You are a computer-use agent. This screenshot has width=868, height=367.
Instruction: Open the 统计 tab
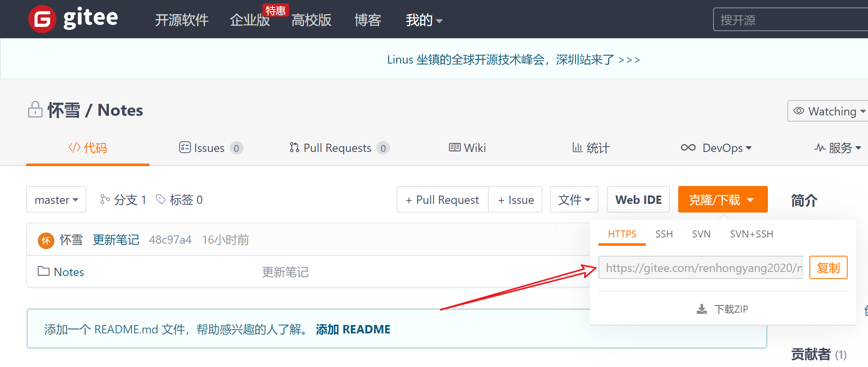click(591, 148)
